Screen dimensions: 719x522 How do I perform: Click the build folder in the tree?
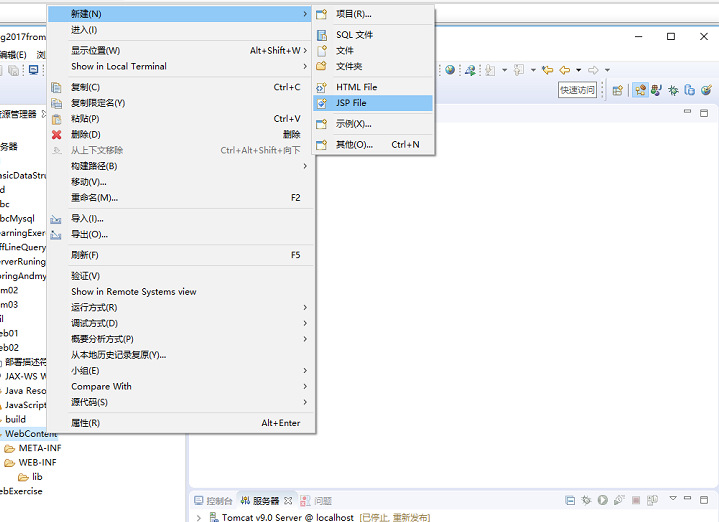tap(15, 419)
